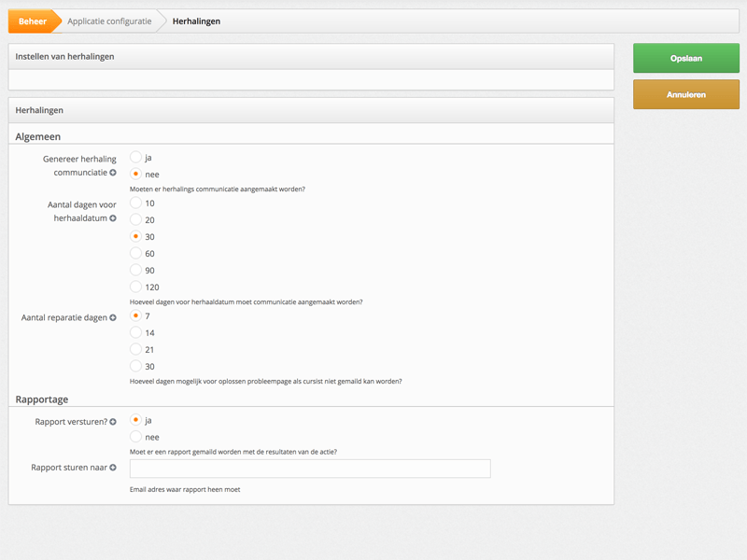Click info icon beside Aantal dagen voor herhaaldatum

113,218
